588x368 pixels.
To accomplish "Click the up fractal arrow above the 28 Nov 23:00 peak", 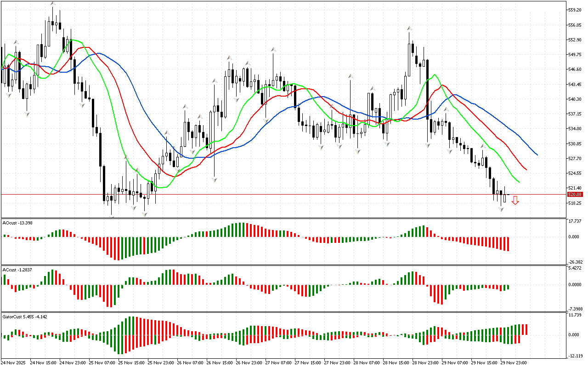I will coord(409,29).
